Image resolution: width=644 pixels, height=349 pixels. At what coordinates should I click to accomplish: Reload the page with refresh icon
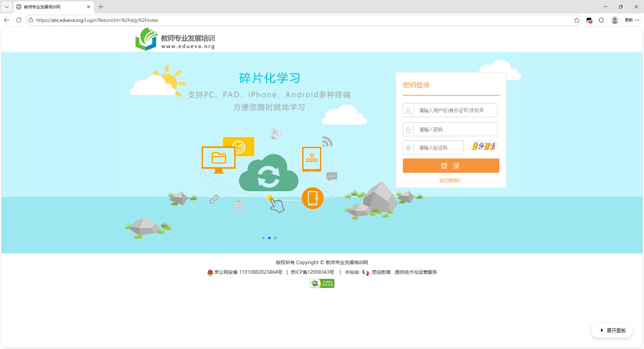[x=19, y=20]
